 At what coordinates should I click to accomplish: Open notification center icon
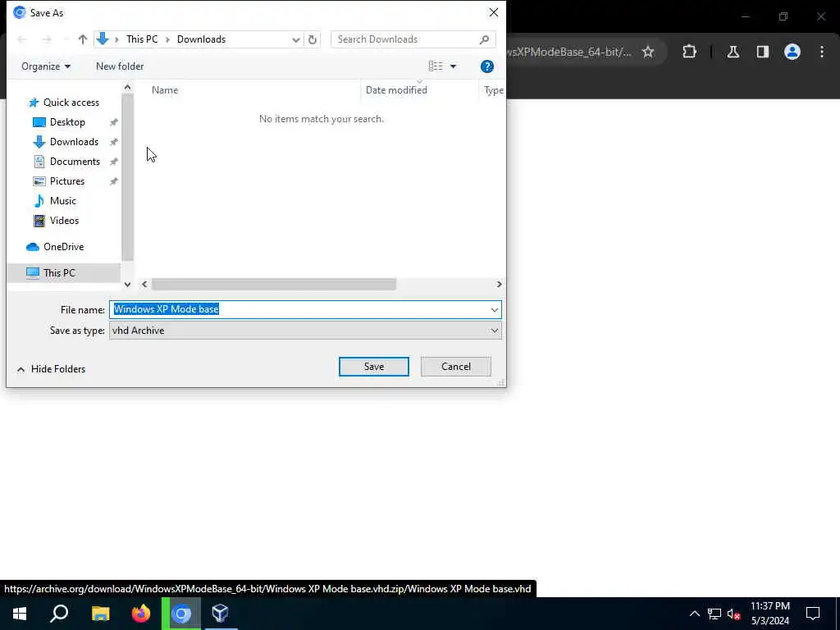(813, 614)
